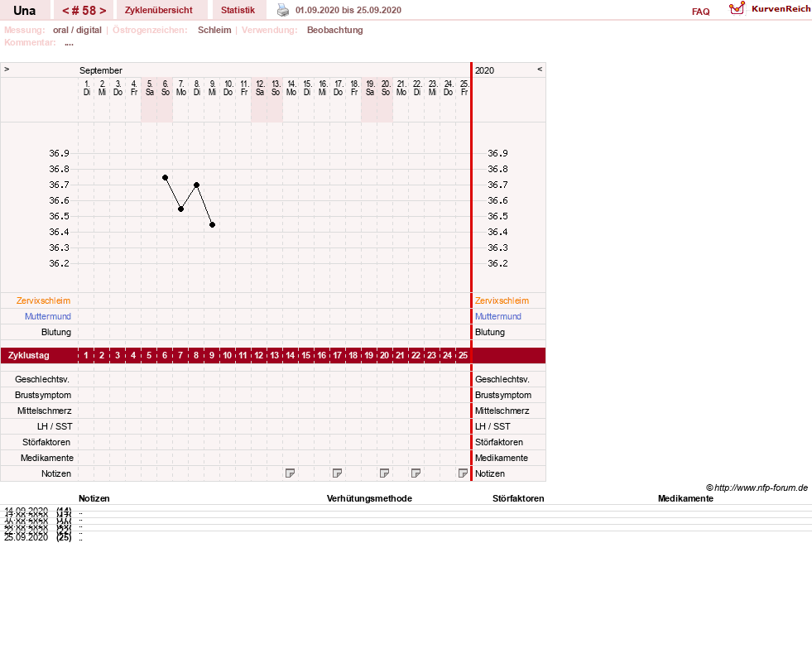
Task: Click the printer icon
Action: point(283,10)
